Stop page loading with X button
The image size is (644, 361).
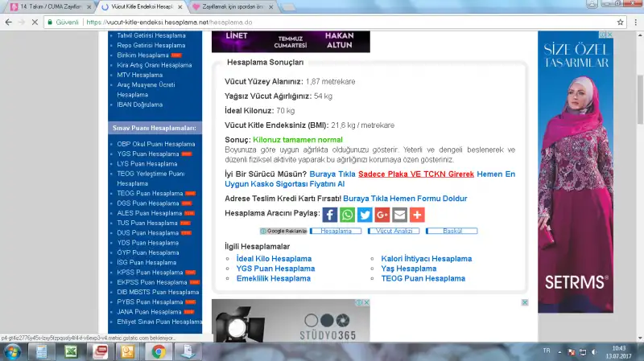tap(35, 23)
